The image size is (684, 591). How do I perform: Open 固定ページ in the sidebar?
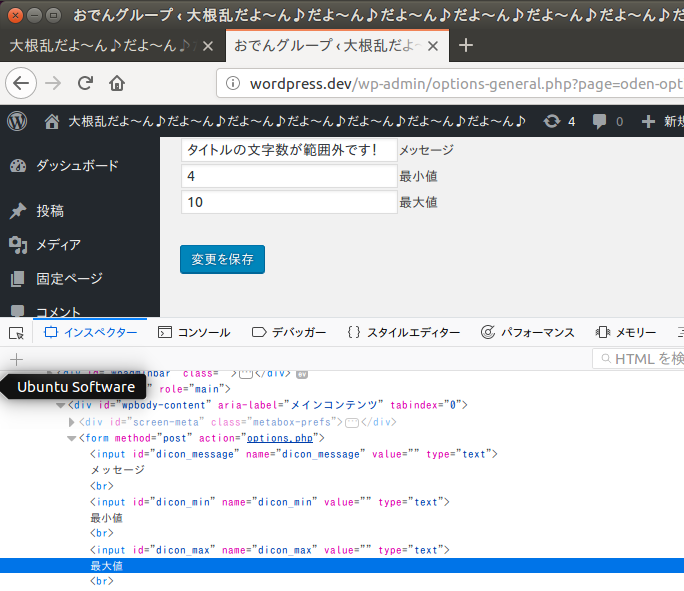point(69,278)
